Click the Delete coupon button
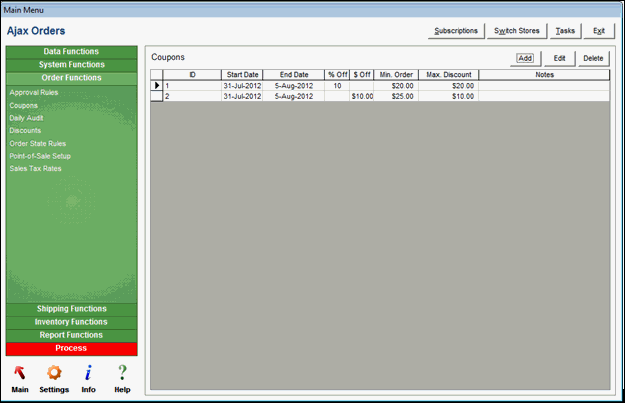This screenshot has height=403, width=625. point(593,58)
